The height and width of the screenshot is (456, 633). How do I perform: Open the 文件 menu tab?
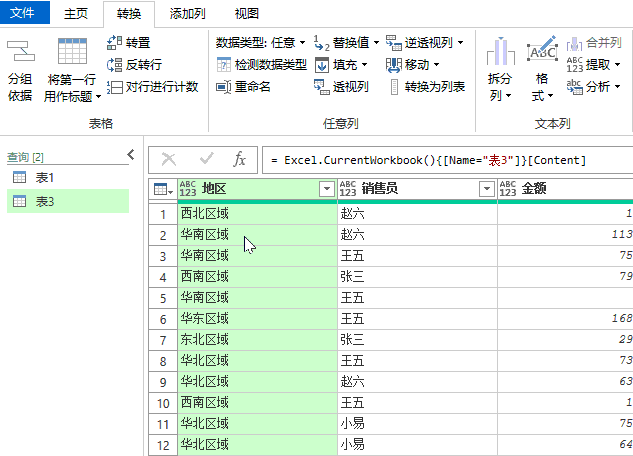[x=25, y=13]
